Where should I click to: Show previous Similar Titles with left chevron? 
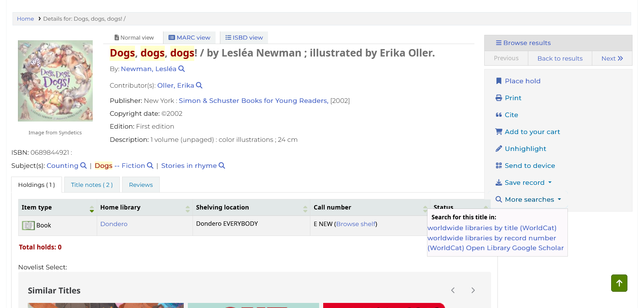coord(453,290)
